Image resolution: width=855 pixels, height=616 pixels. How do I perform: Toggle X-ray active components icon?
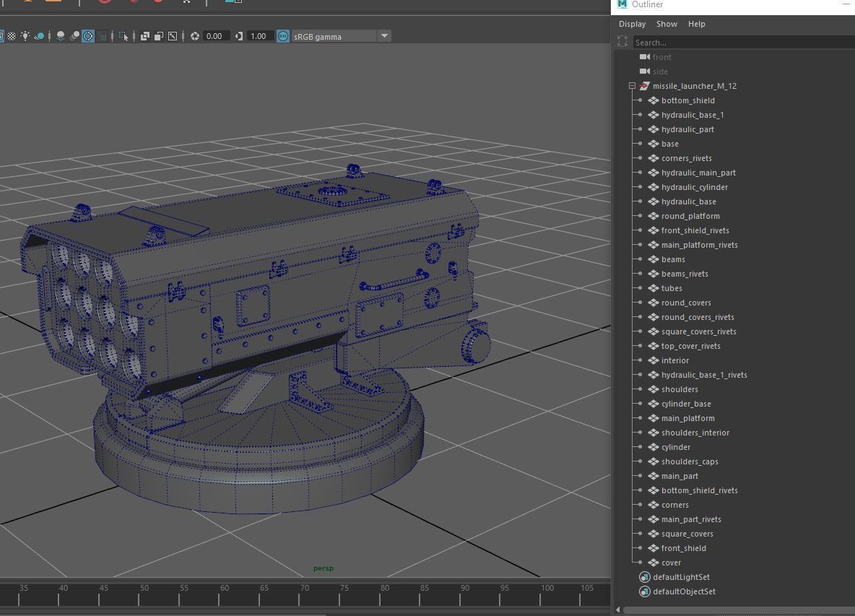point(159,36)
